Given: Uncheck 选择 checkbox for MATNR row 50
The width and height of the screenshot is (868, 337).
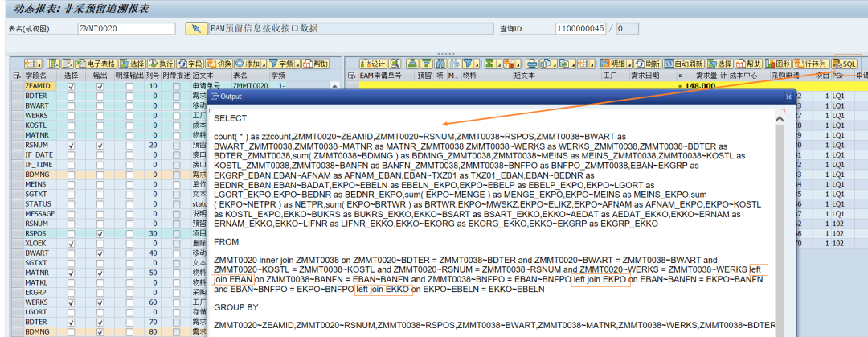Looking at the screenshot, I should (71, 273).
